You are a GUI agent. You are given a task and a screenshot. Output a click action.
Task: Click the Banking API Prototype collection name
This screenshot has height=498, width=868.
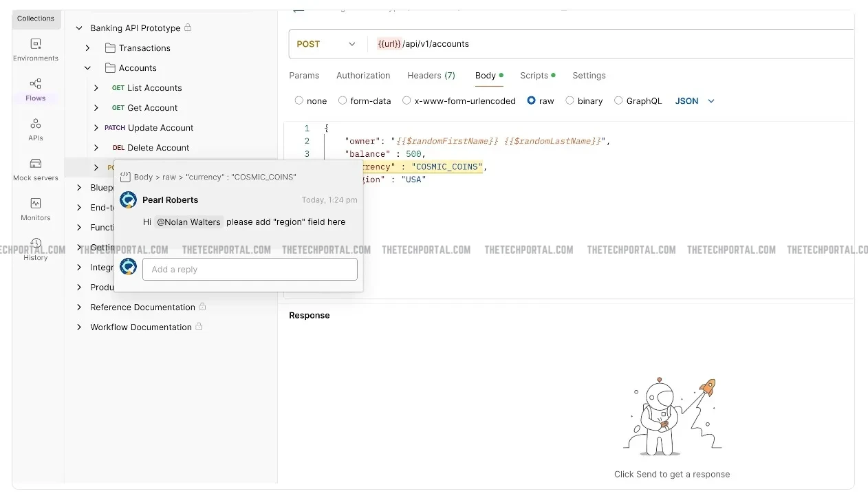(x=135, y=28)
